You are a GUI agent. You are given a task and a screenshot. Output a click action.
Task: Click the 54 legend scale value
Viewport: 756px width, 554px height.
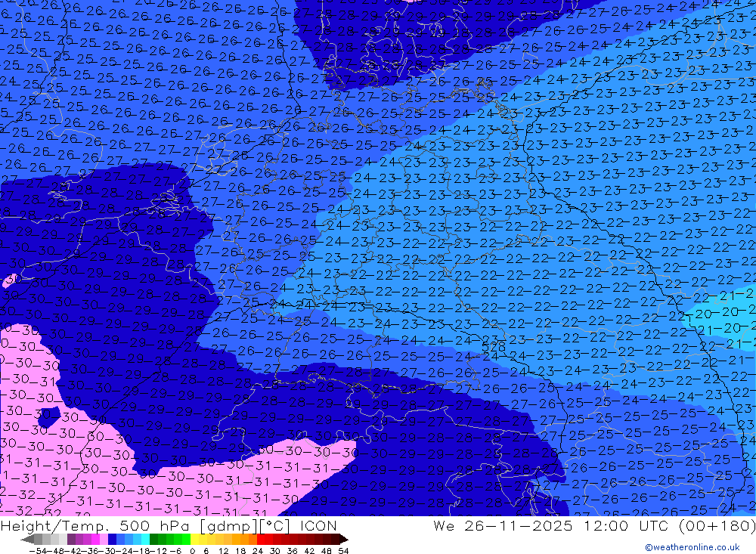(x=343, y=551)
